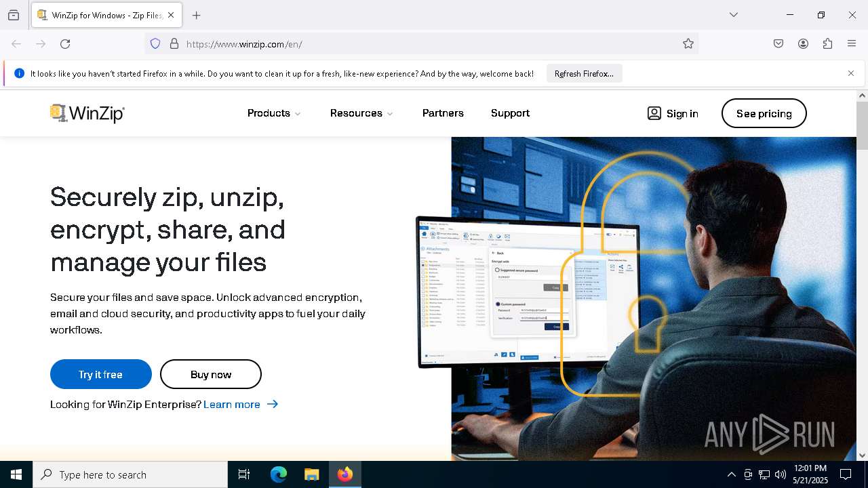This screenshot has width=868, height=488.
Task: Open the Support page
Action: pos(510,113)
